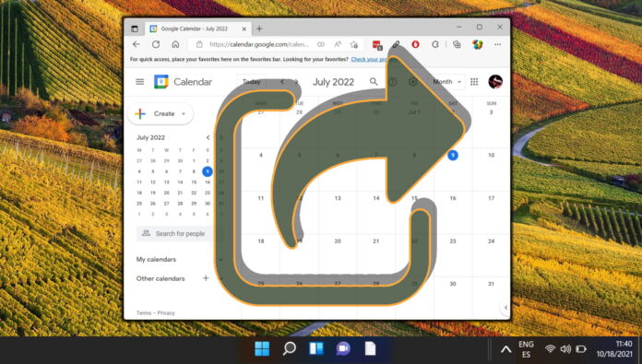This screenshot has width=642, height=364.
Task: Show hidden tray icons chevron
Action: coord(506,349)
